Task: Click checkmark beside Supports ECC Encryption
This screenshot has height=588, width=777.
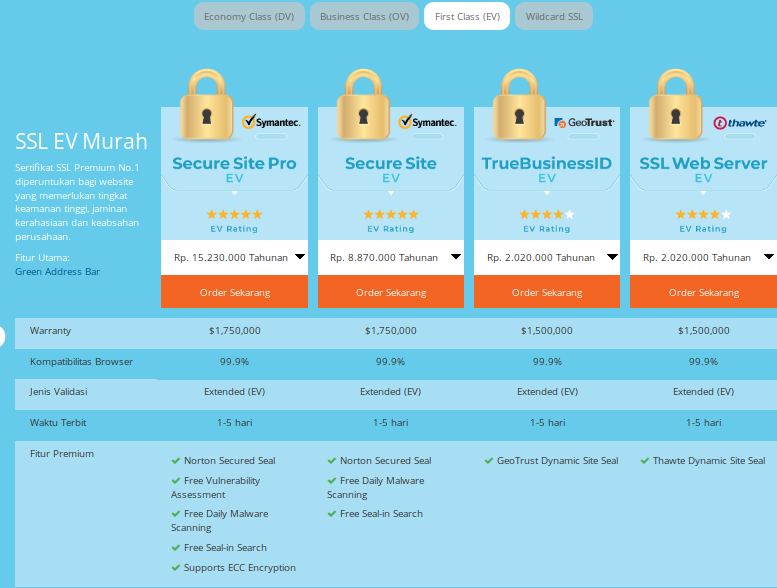Action: pos(175,568)
